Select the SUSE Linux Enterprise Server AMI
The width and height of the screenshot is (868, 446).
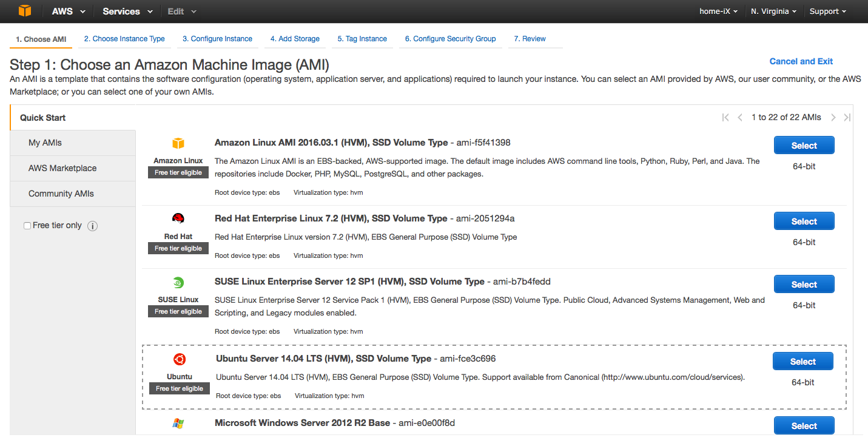[804, 285]
